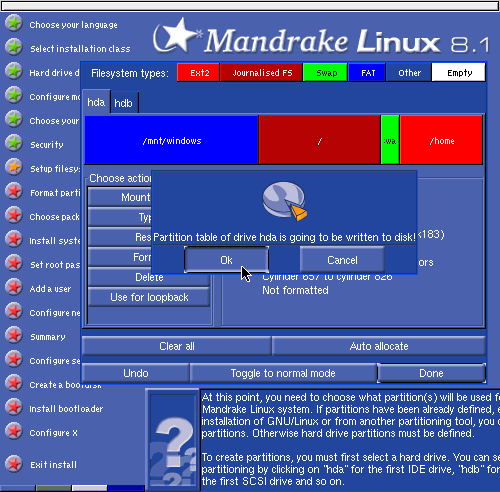Click the Use for loopback action
Viewport: 500px width, 492px height.
149,297
